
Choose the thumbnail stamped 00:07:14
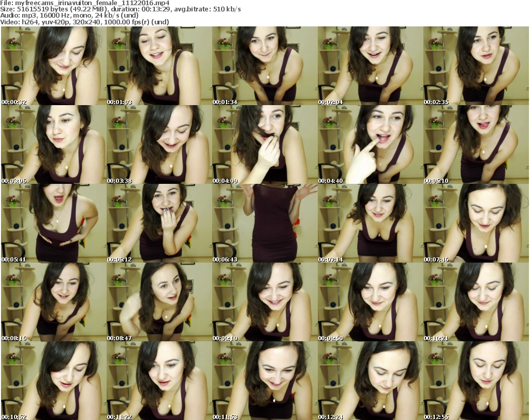pyautogui.click(x=370, y=223)
